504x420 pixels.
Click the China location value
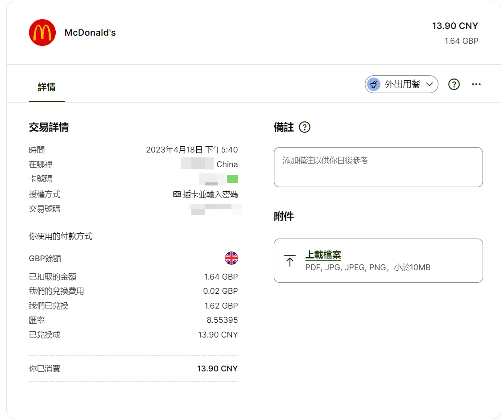227,164
